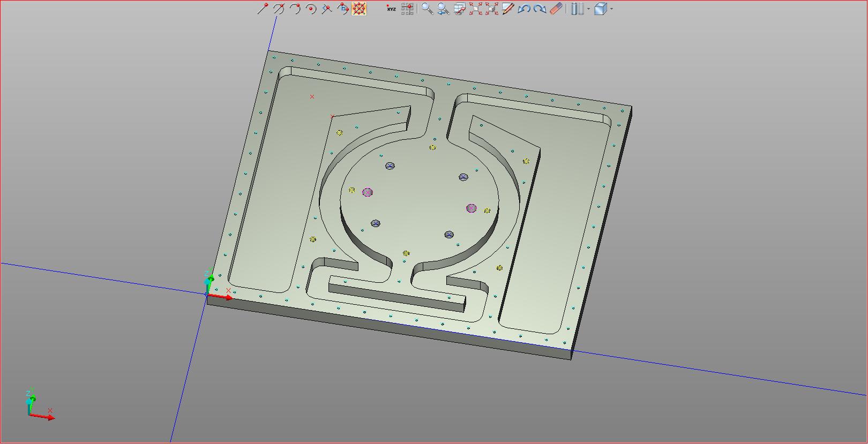The width and height of the screenshot is (868, 444).
Task: Pick the arc tangent snap icon
Action: point(295,9)
